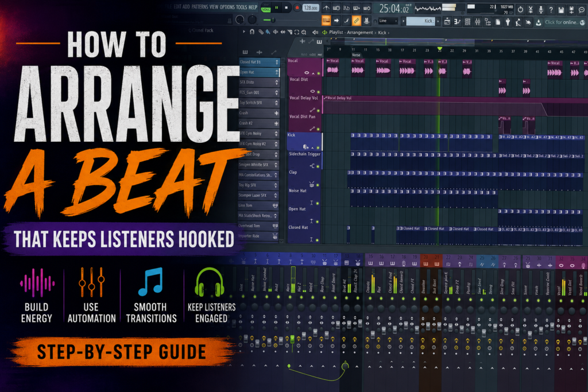Add new pattern with plus beside Kick
The image size is (588, 392).
click(438, 21)
